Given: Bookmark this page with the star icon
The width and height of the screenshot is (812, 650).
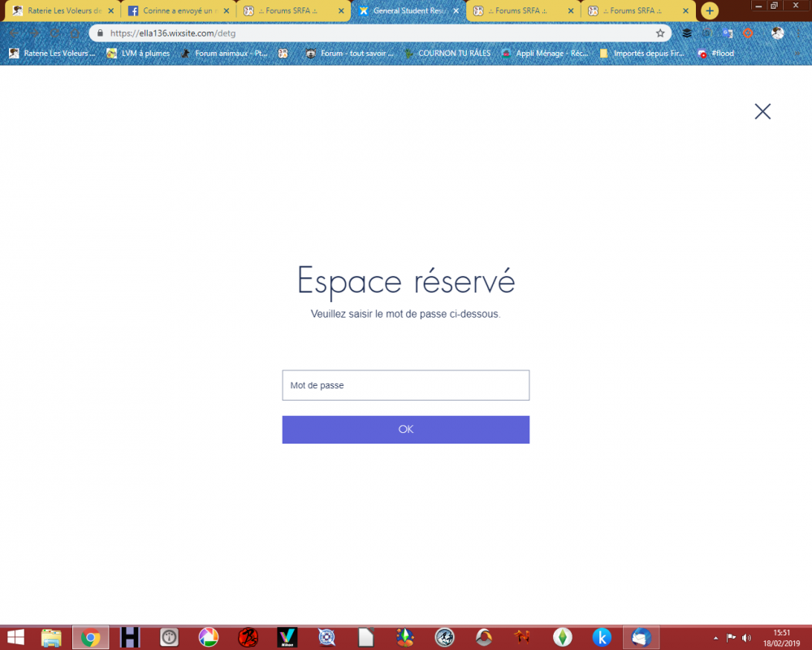Looking at the screenshot, I should 660,33.
